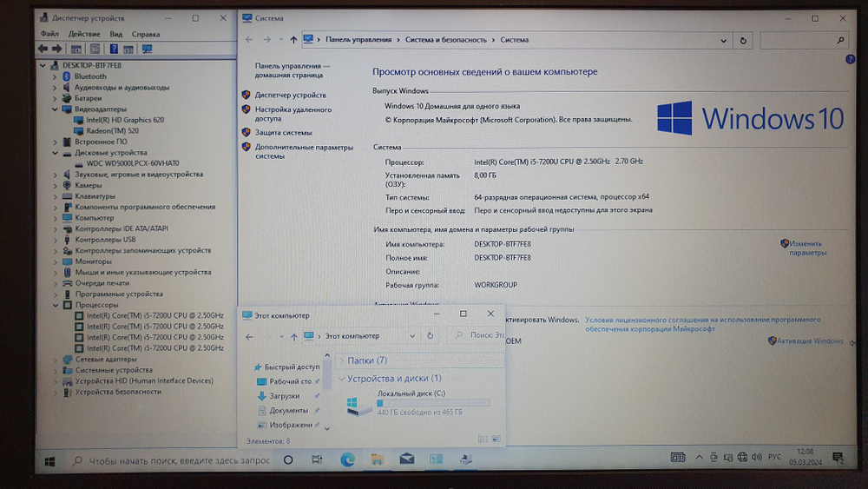The width and height of the screenshot is (868, 489).
Task: Open the license agreement terms link
Action: tap(702, 324)
